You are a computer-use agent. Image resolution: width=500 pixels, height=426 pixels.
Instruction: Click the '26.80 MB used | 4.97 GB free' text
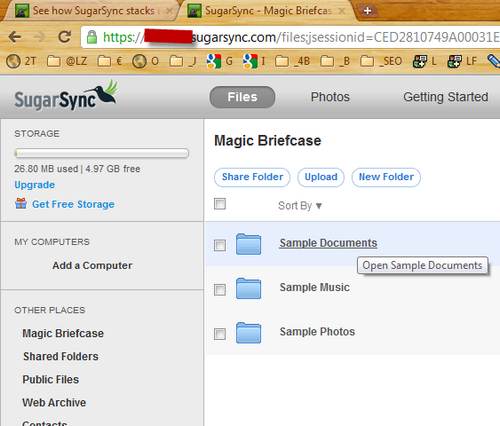77,169
